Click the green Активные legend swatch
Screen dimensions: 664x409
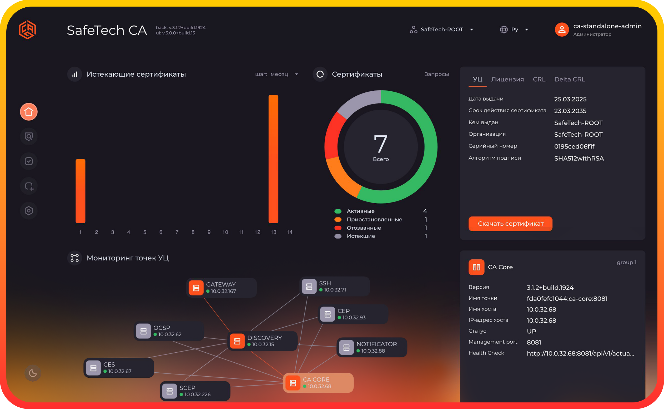coord(338,211)
